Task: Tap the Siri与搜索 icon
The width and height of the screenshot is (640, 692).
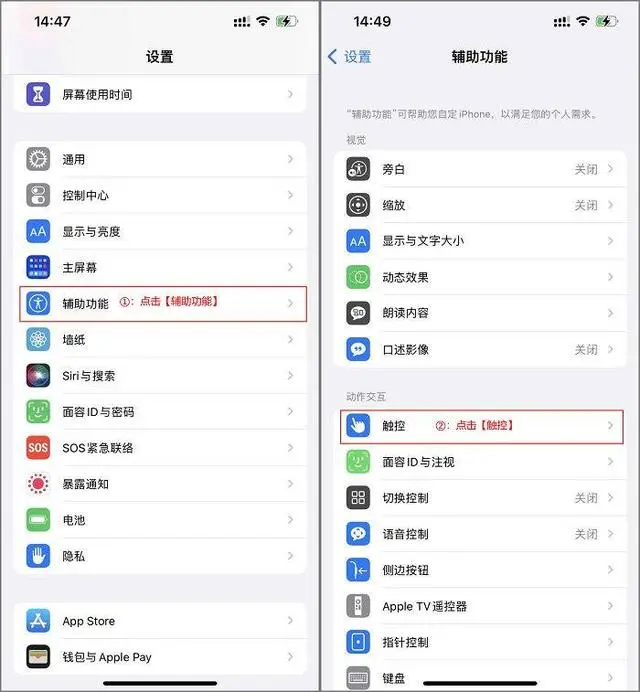Action: pos(38,376)
